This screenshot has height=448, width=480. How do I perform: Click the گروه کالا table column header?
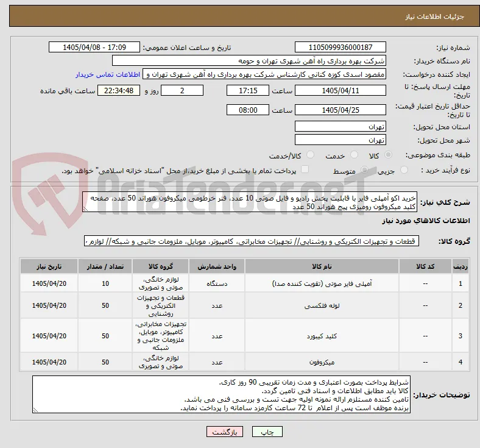(x=161, y=266)
